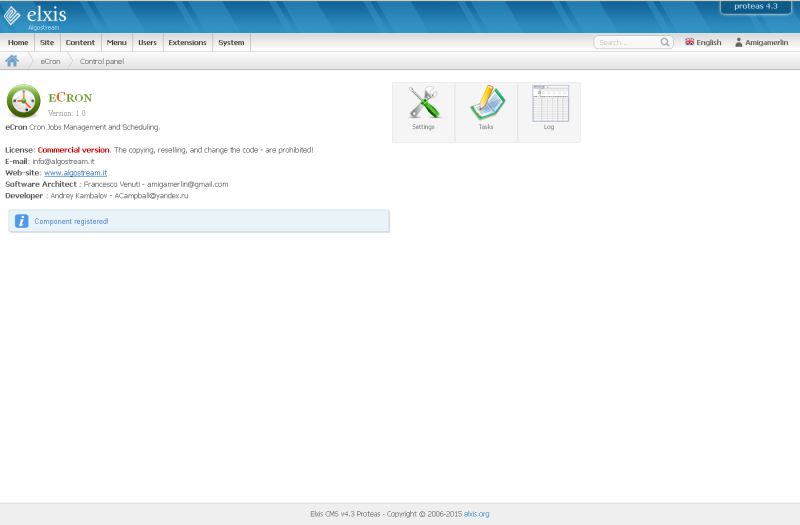800x525 pixels.
Task: Click the search magnifier icon
Action: (664, 42)
